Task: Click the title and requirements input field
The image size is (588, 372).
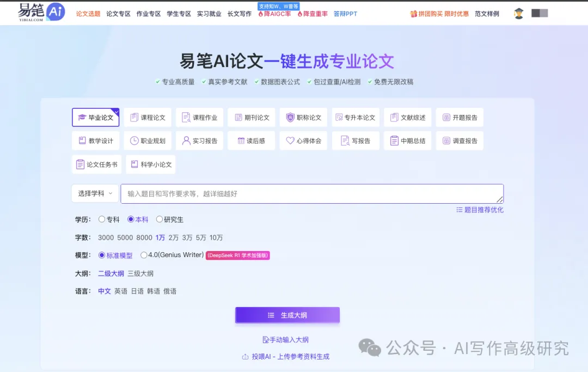Action: point(312,194)
